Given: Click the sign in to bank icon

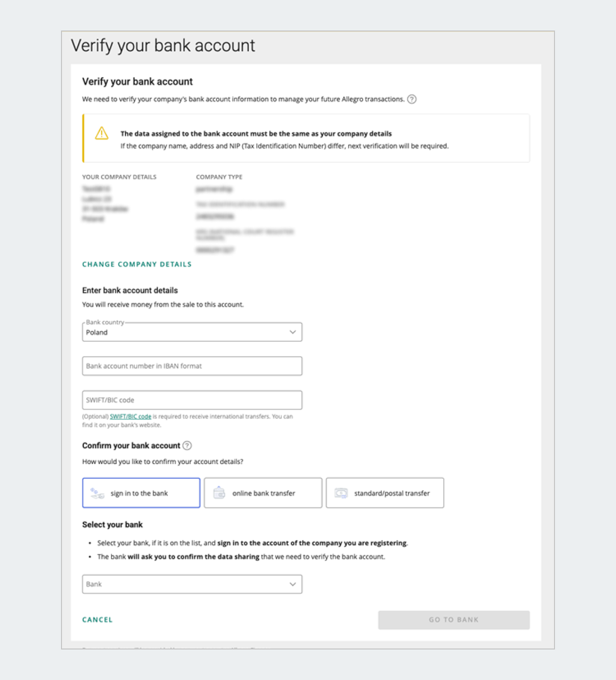Looking at the screenshot, I should click(97, 493).
